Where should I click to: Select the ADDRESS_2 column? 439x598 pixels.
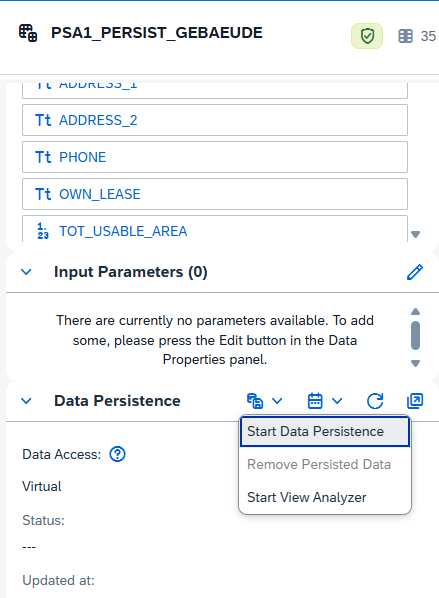click(215, 120)
